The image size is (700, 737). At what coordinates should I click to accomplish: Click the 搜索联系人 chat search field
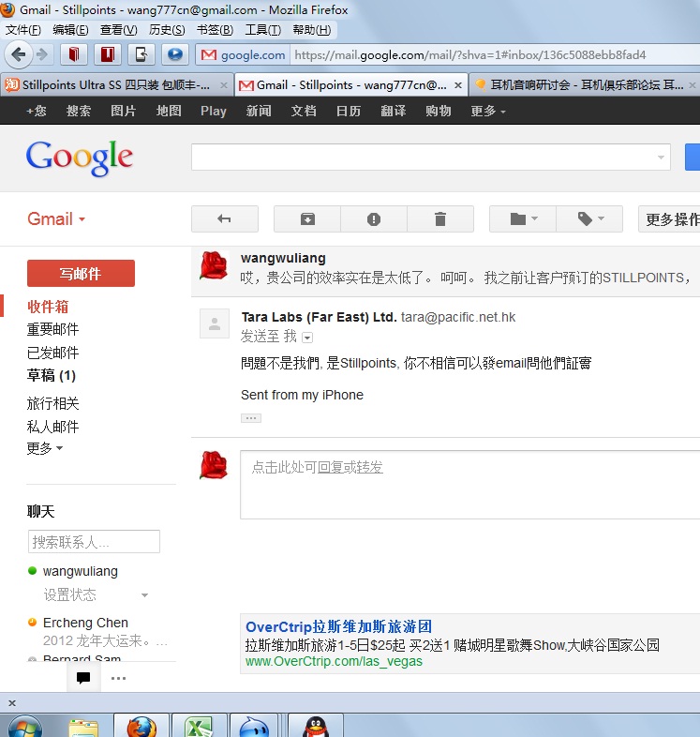coord(94,541)
